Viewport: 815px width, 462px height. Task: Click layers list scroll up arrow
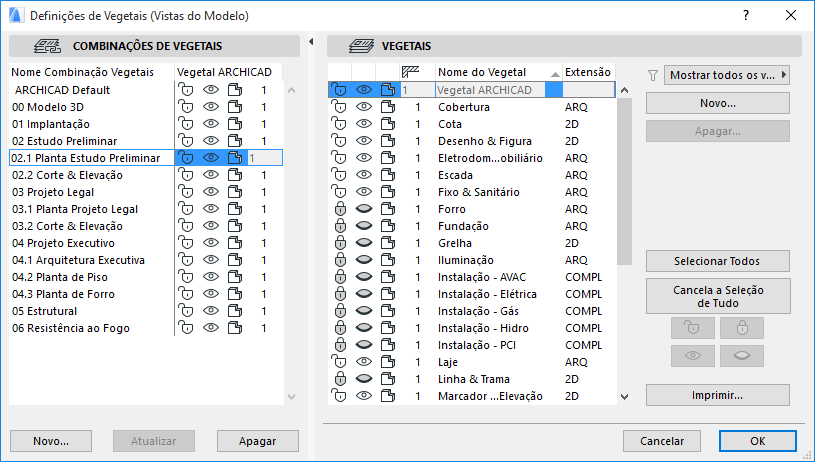(624, 90)
